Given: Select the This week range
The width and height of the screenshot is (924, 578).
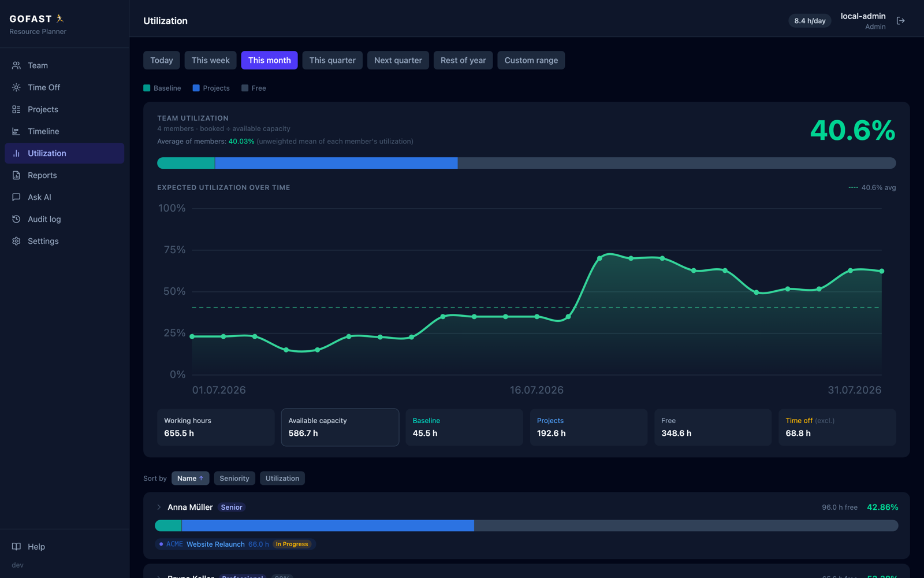Looking at the screenshot, I should point(210,60).
